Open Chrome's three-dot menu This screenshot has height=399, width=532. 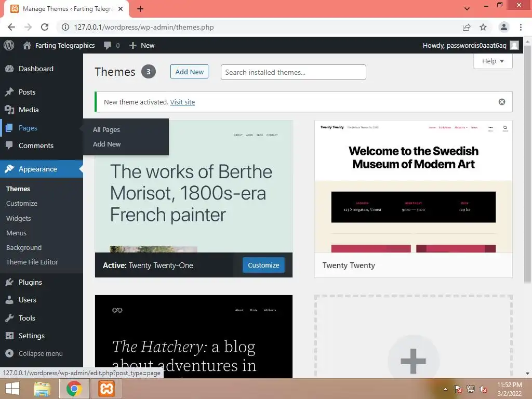521,27
